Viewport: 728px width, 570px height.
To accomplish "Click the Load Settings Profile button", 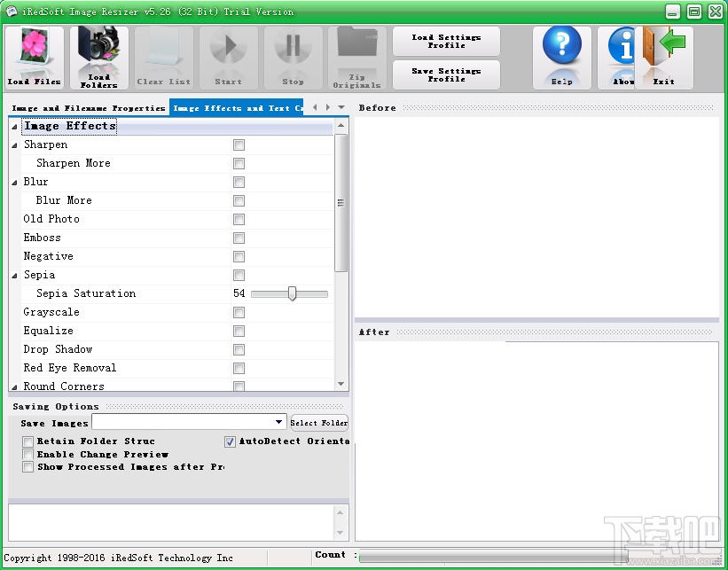I will point(445,40).
